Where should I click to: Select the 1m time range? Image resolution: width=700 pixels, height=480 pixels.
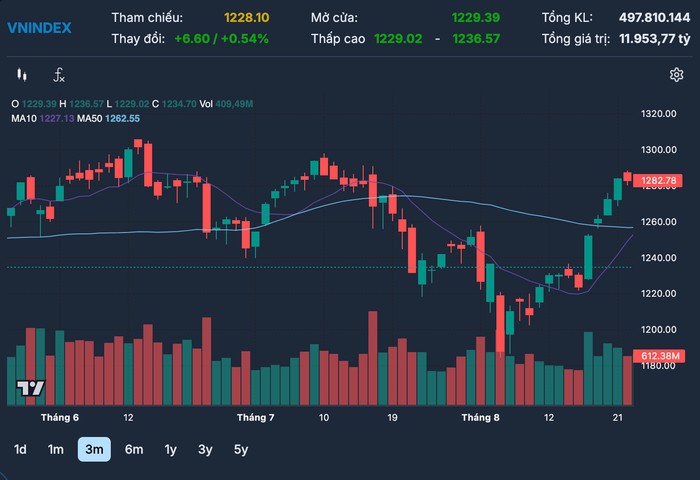click(56, 449)
